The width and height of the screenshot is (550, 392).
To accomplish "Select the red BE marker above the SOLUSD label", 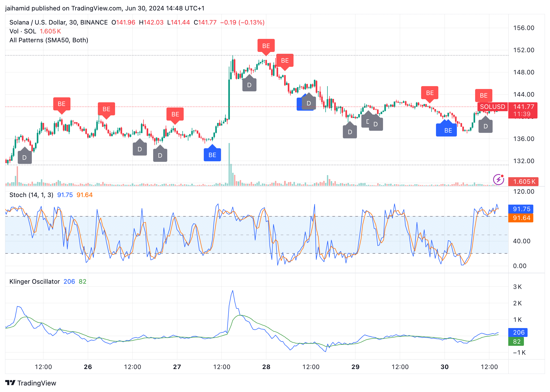I will tap(483, 96).
